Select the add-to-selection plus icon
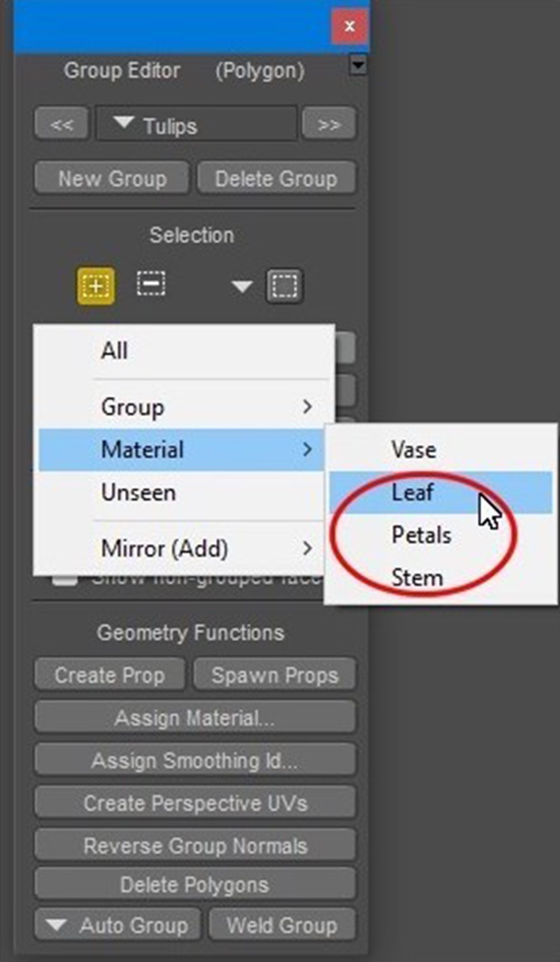The image size is (560, 962). (x=95, y=286)
